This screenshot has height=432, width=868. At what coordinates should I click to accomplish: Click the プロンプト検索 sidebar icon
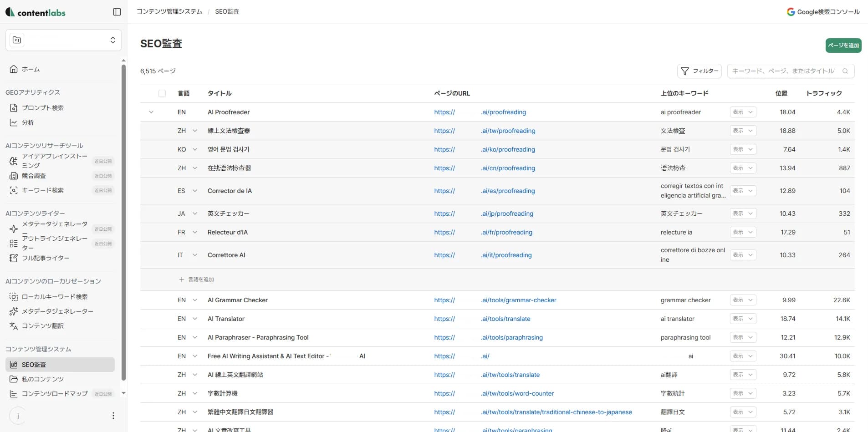14,108
